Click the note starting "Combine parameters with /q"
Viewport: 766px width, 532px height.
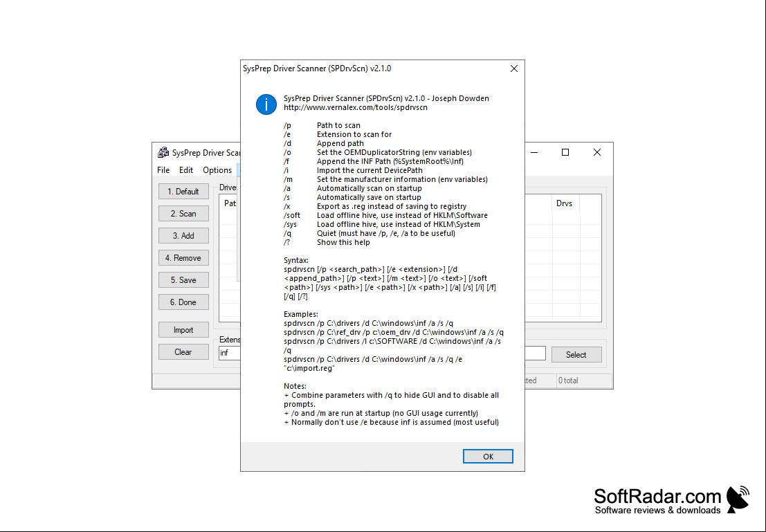pyautogui.click(x=392, y=400)
